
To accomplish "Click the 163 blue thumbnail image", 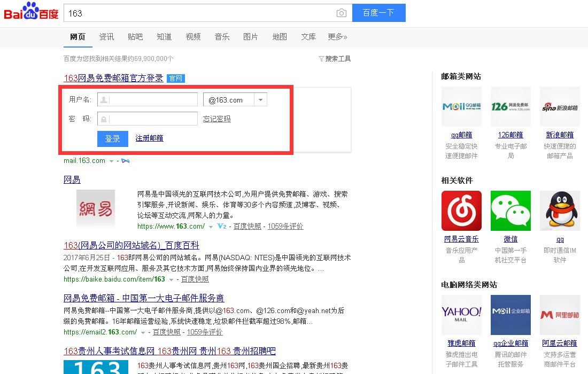I will (x=96, y=367).
